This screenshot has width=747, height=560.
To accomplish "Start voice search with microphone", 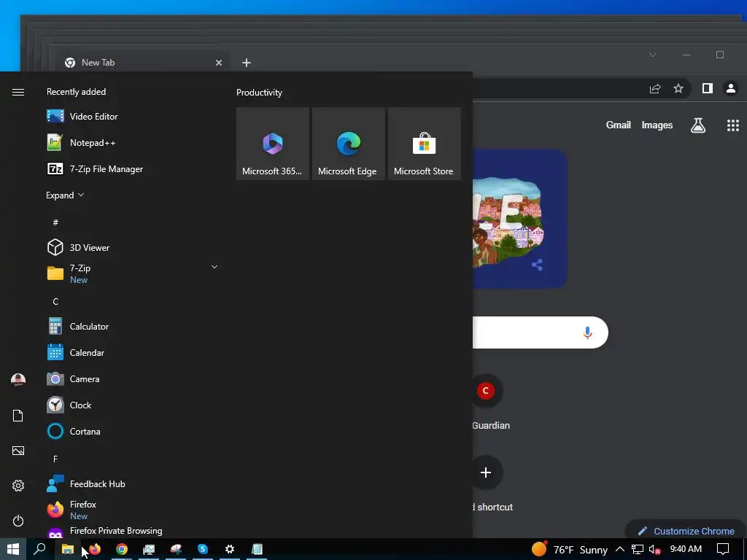I will point(587,332).
